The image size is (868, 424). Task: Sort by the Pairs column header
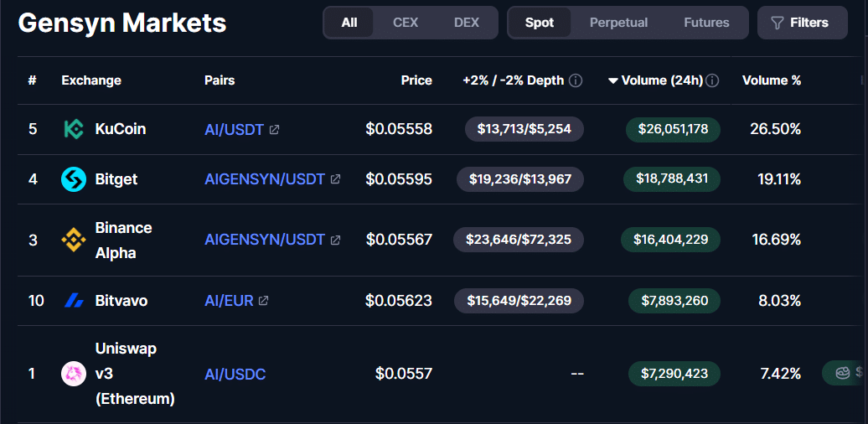pos(220,80)
